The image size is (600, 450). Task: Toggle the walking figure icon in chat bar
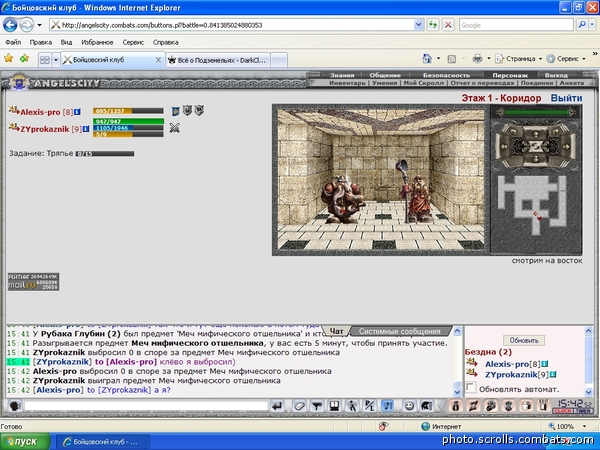[x=351, y=406]
